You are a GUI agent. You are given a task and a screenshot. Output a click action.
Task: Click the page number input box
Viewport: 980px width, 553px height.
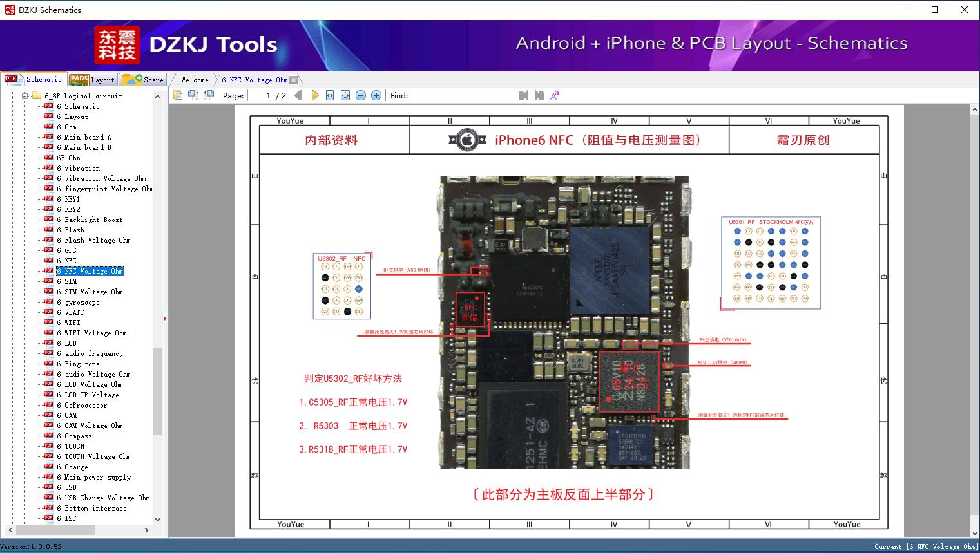coord(260,95)
